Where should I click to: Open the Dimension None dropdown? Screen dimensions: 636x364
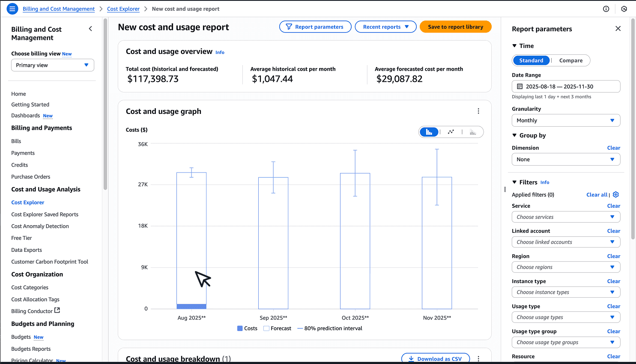tap(566, 159)
